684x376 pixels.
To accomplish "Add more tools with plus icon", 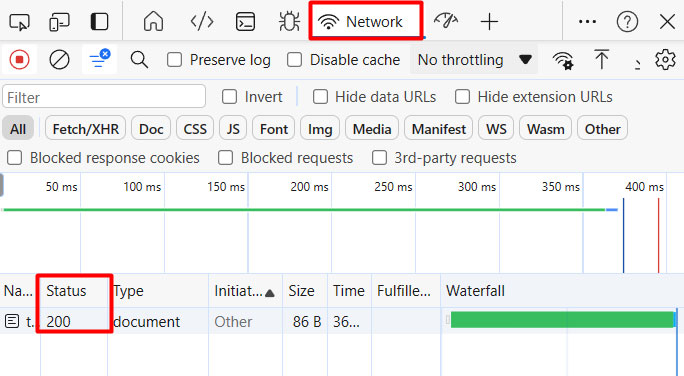I will pyautogui.click(x=489, y=21).
